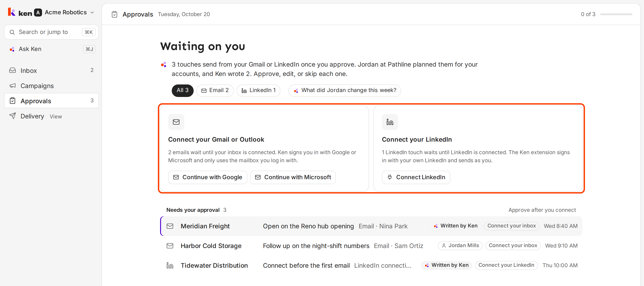This screenshot has height=286, width=644.
Task: Click Approve after you connect text
Action: tap(542, 210)
